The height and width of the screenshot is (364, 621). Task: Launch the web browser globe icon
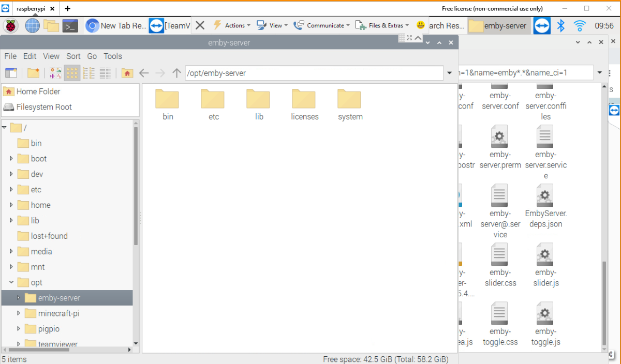point(32,25)
